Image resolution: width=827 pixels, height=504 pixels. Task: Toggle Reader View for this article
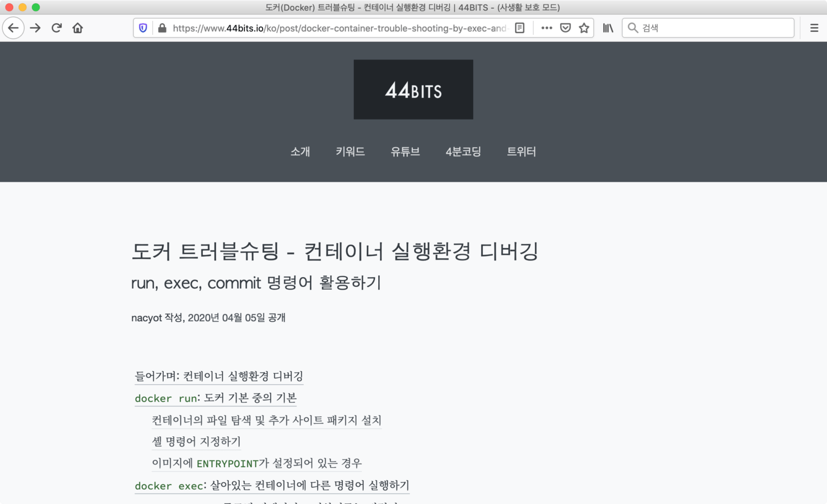pos(519,28)
